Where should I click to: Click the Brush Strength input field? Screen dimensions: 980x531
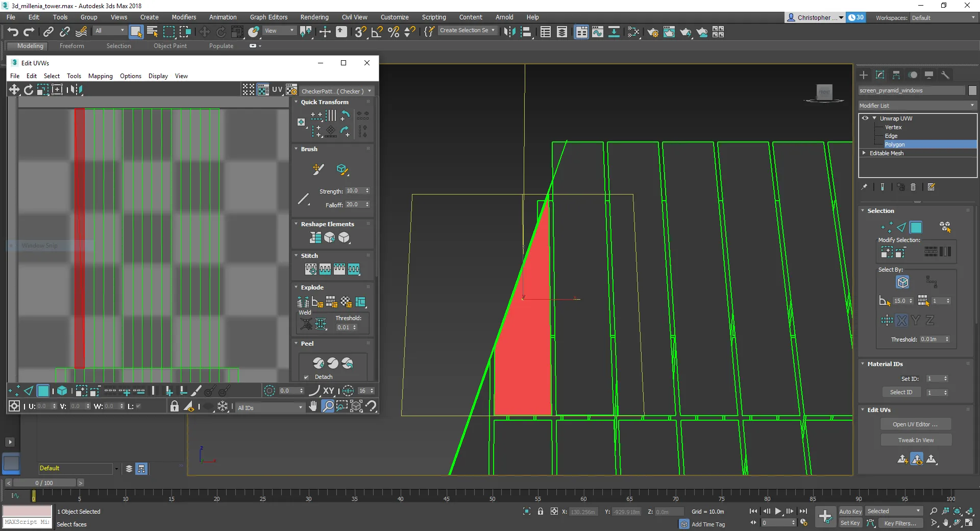tap(354, 191)
